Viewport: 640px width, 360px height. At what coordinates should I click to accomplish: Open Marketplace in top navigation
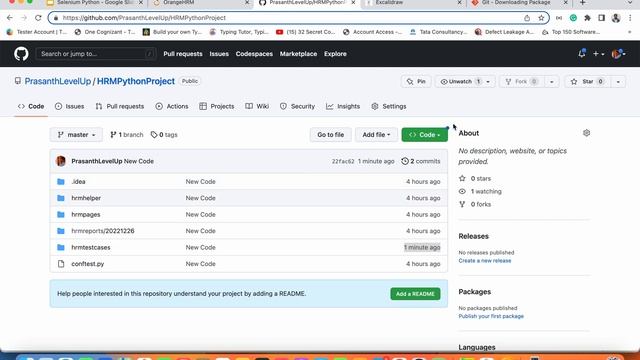(298, 54)
